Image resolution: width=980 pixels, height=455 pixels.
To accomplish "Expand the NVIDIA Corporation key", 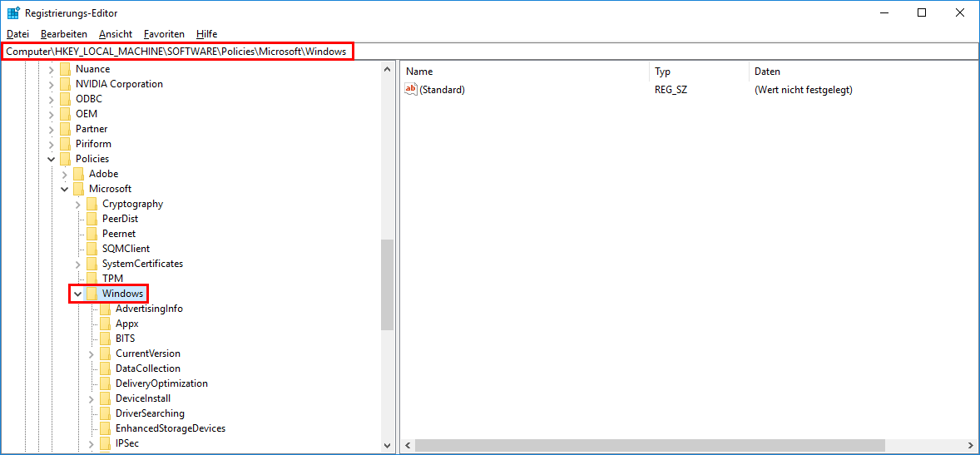I will click(x=52, y=84).
